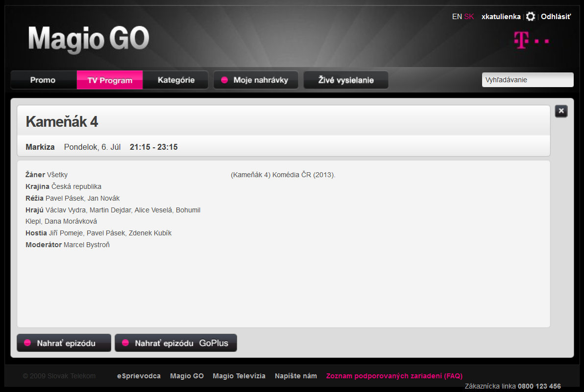
Task: Select the TV Program tab
Action: [110, 80]
